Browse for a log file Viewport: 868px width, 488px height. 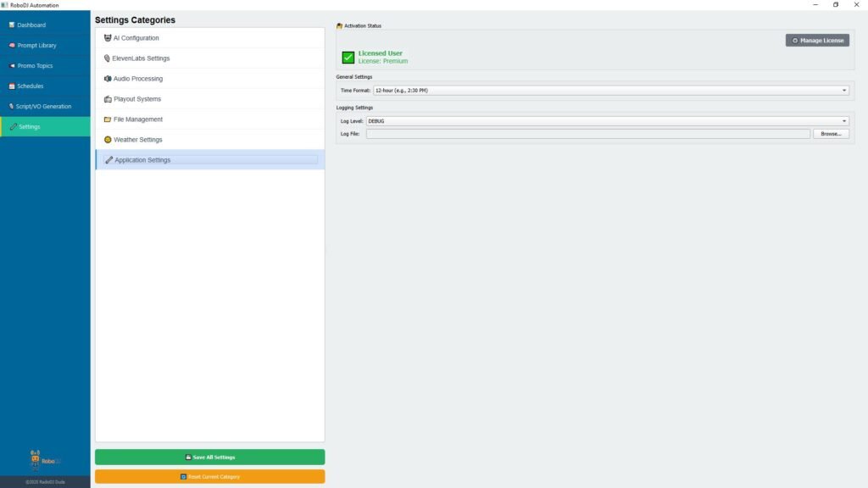pyautogui.click(x=831, y=134)
